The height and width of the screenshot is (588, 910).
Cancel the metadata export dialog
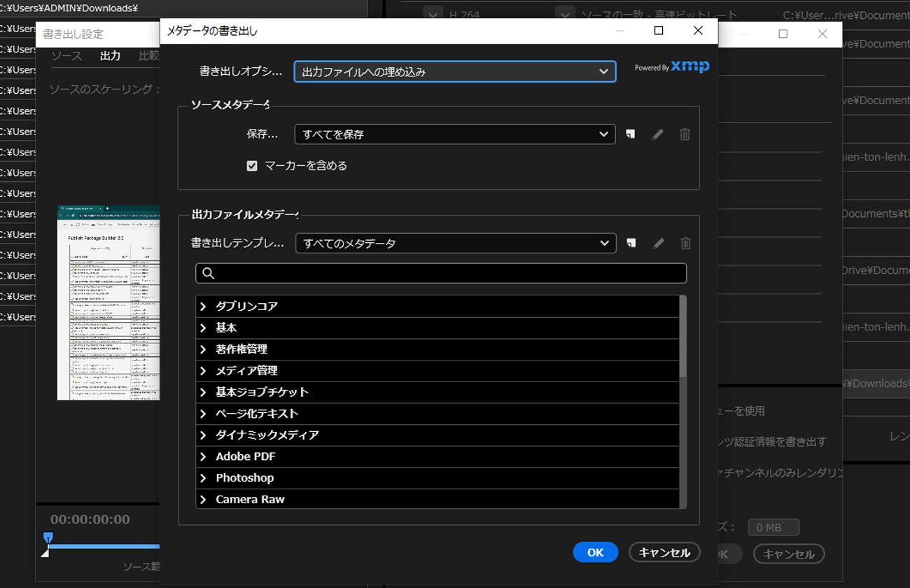[664, 552]
